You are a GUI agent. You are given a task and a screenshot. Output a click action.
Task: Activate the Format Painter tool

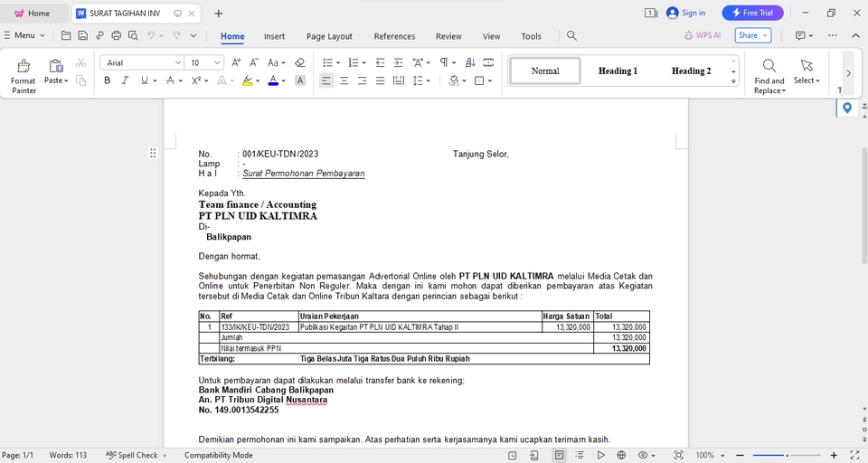24,76
